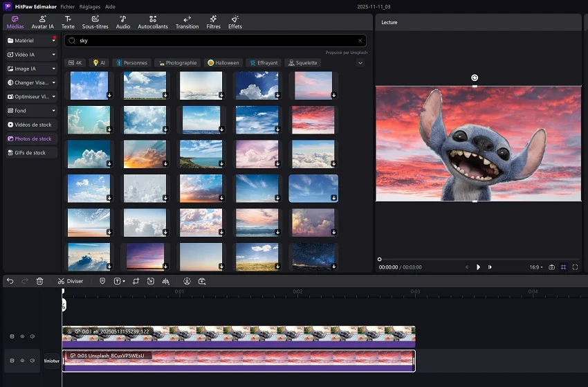Expand more filter tags with chevron
This screenshot has width=588, height=387.
(360, 63)
